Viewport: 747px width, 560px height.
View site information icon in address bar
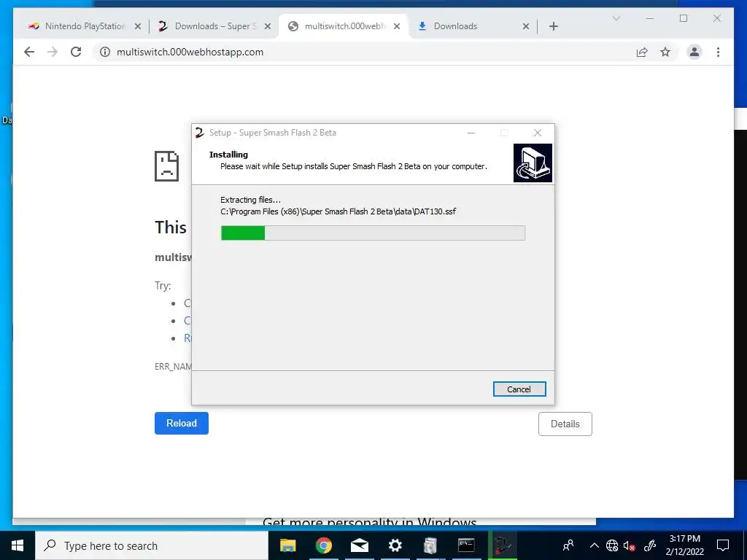point(105,52)
